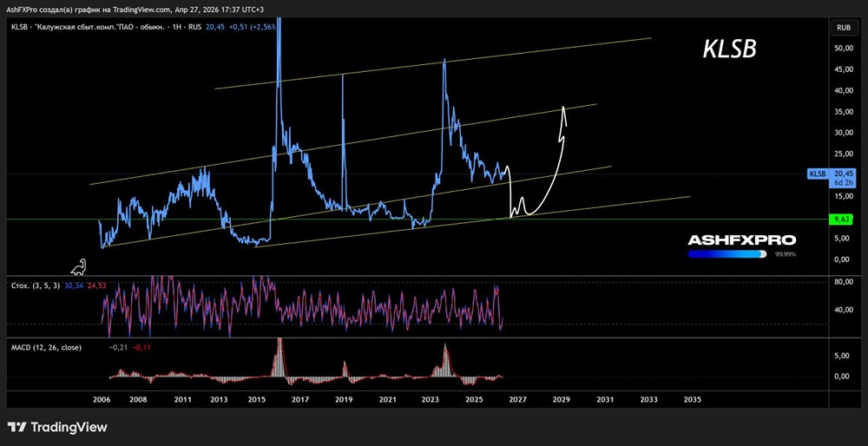Click 2011 on the time axis
This screenshot has width=868, height=446.
click(x=182, y=399)
